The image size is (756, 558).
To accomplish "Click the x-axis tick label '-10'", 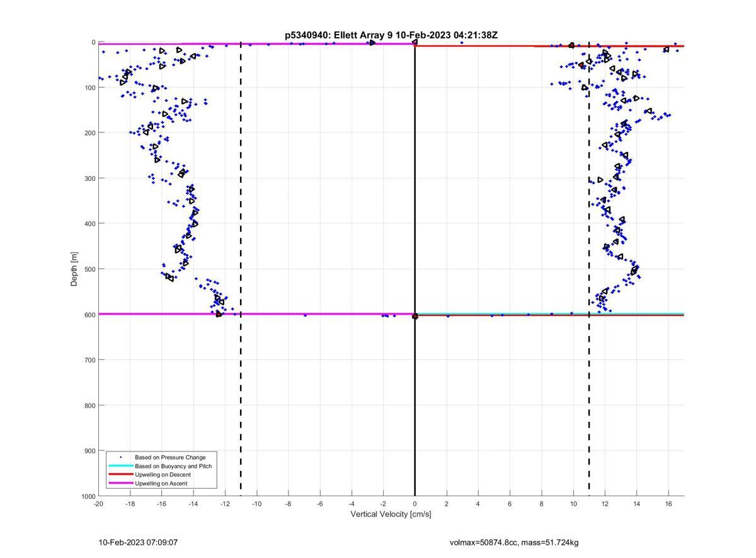I will [256, 504].
